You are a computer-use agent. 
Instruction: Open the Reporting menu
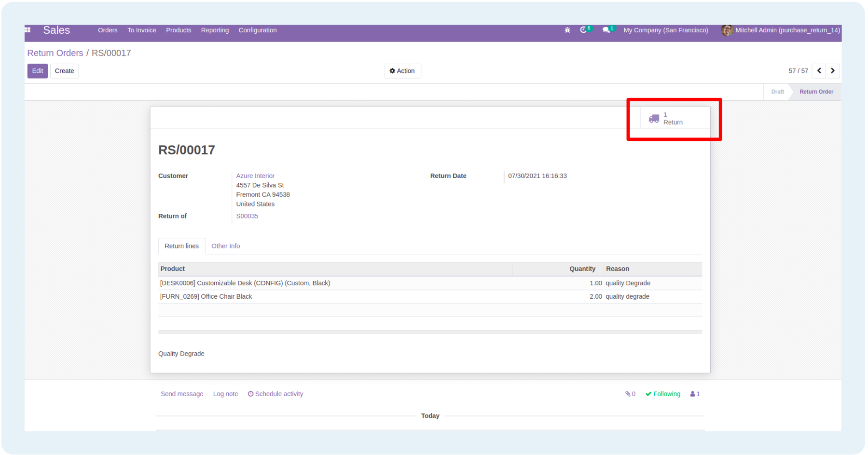215,30
